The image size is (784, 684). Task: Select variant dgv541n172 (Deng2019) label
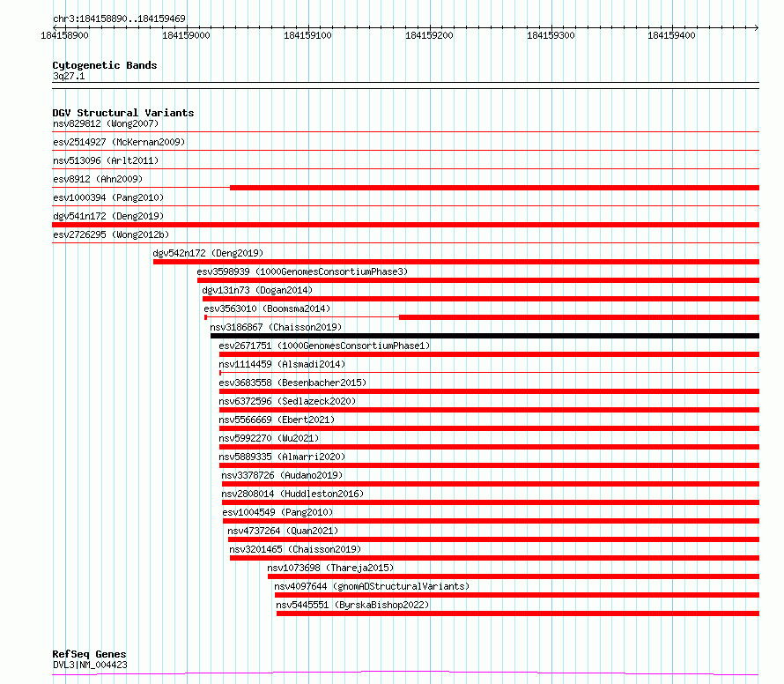click(x=108, y=216)
